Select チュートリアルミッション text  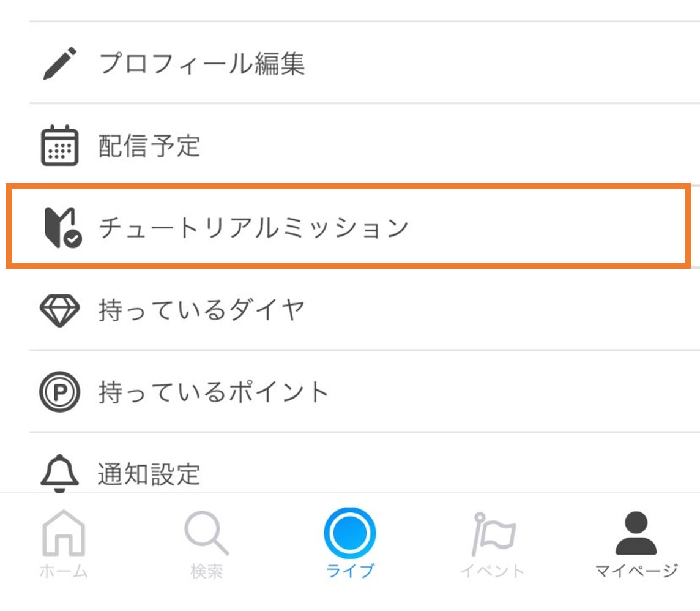(x=253, y=227)
